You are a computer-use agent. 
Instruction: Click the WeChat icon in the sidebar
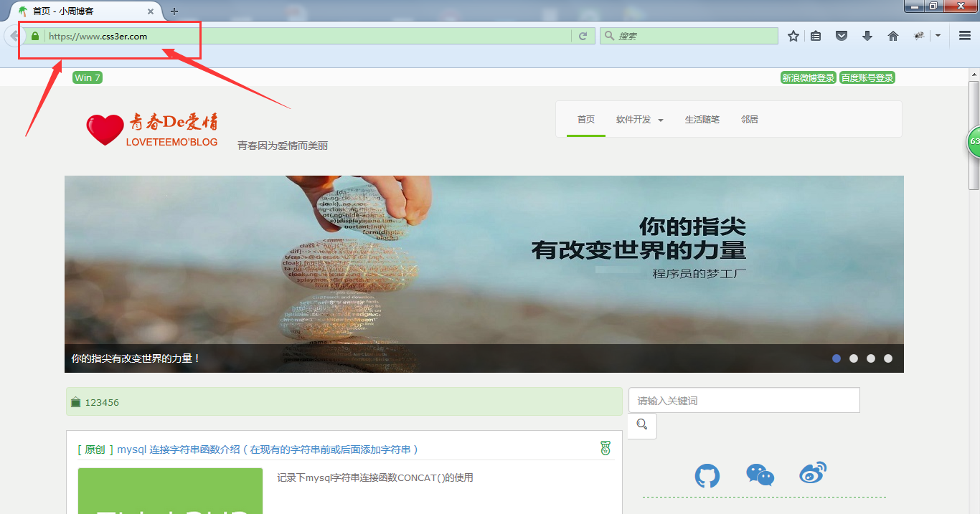click(x=760, y=475)
